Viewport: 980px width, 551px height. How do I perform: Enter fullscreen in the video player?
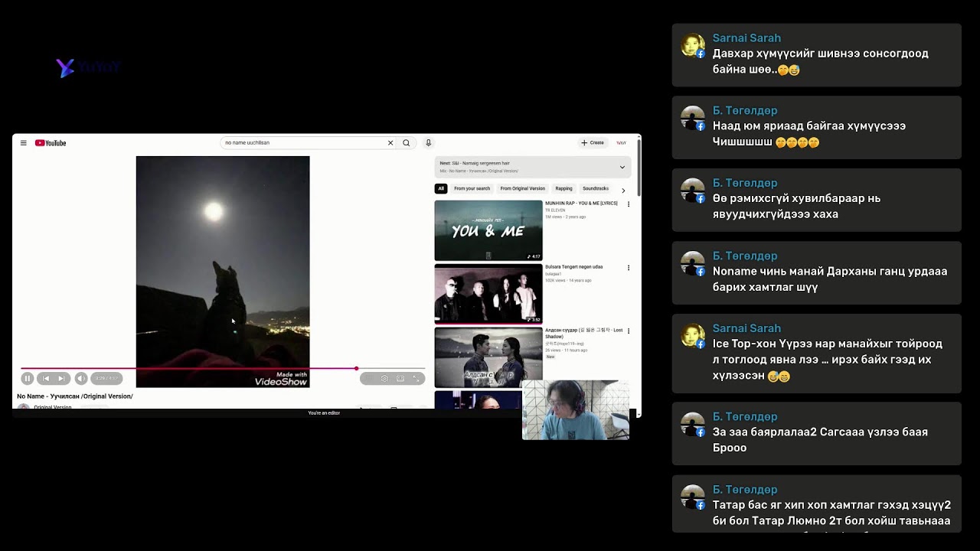coord(416,378)
